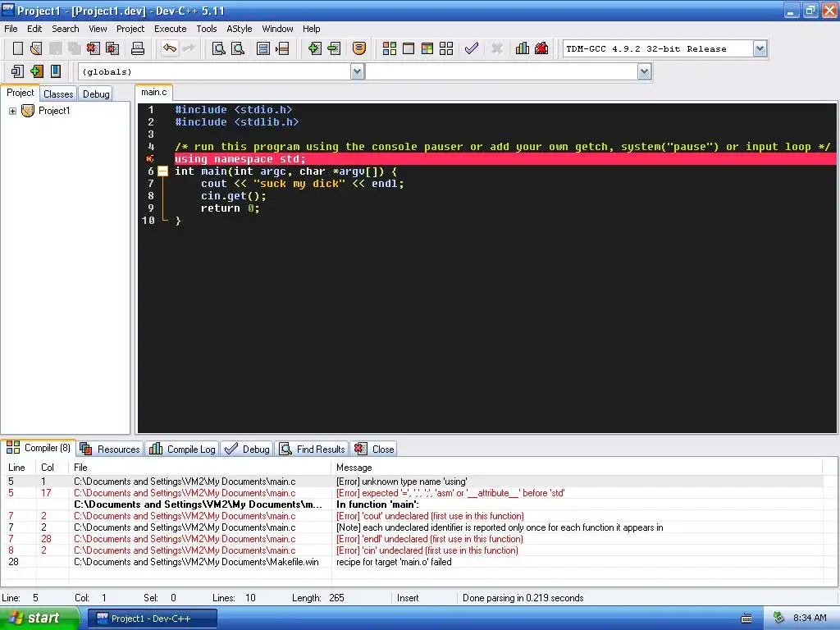Click the Profile analysis bar chart icon
The width and height of the screenshot is (840, 630).
(x=523, y=48)
